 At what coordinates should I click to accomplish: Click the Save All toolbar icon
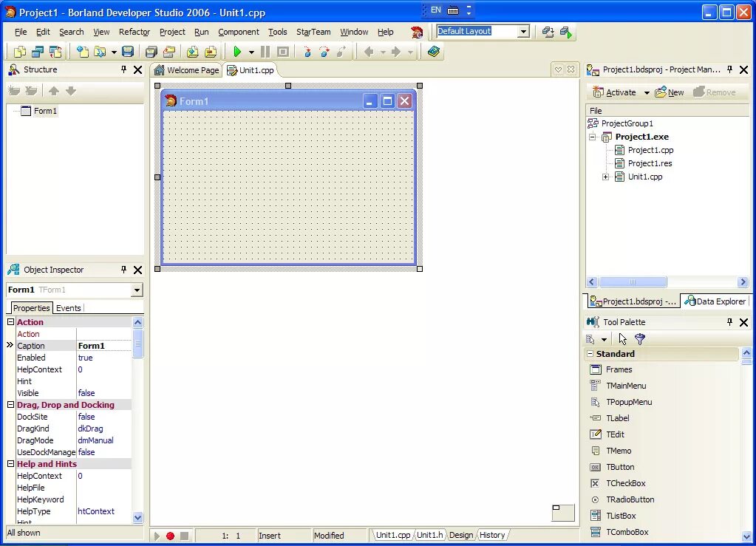coord(151,52)
